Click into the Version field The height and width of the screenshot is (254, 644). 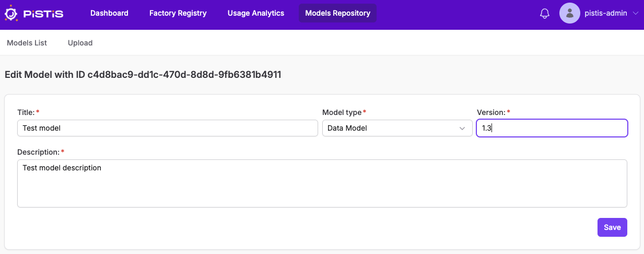click(552, 128)
